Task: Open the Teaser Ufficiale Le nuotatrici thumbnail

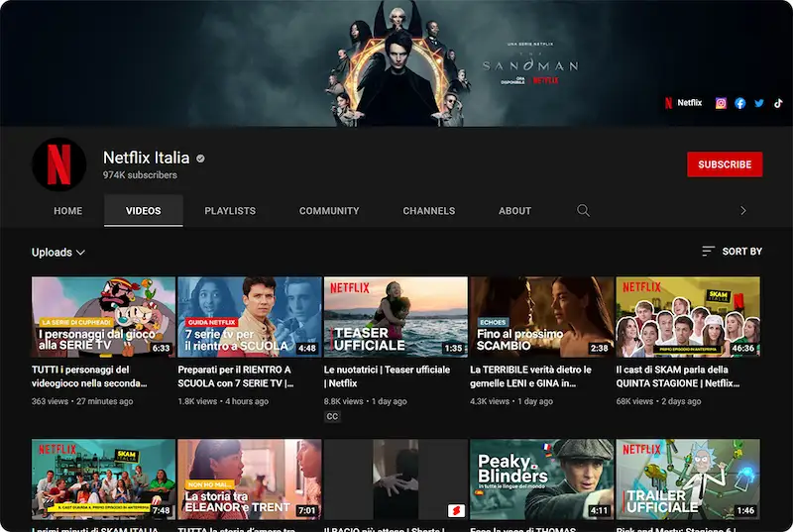Action: pos(396,317)
